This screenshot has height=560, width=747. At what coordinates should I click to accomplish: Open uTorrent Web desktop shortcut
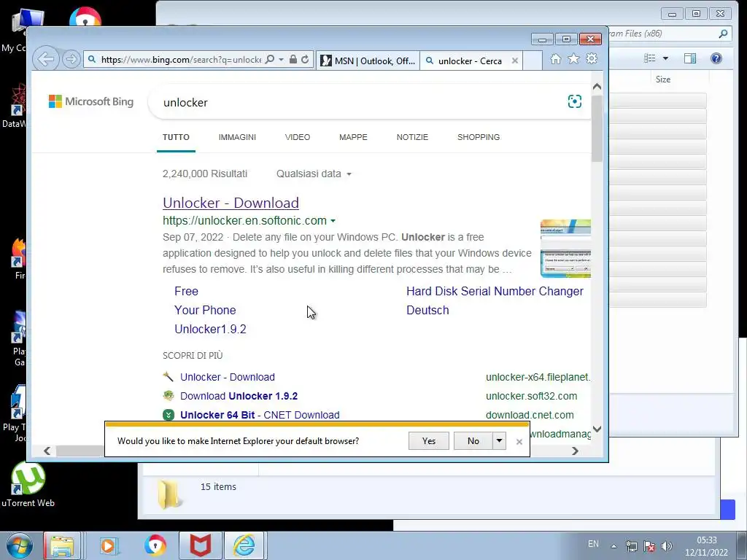[x=28, y=485]
